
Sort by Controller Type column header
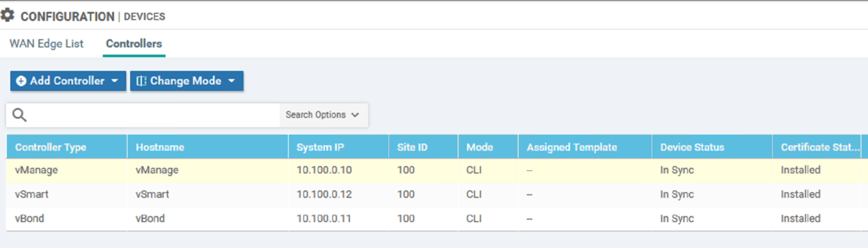click(x=50, y=148)
